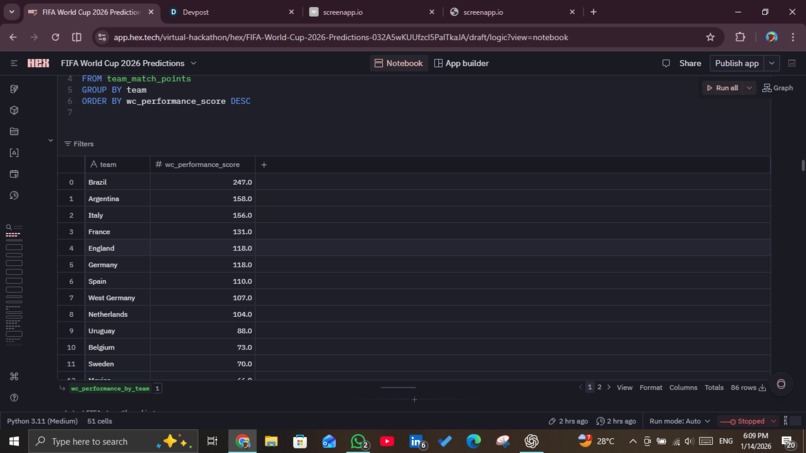
Task: Open the Run mode: Auto dropdown
Action: pyautogui.click(x=680, y=421)
